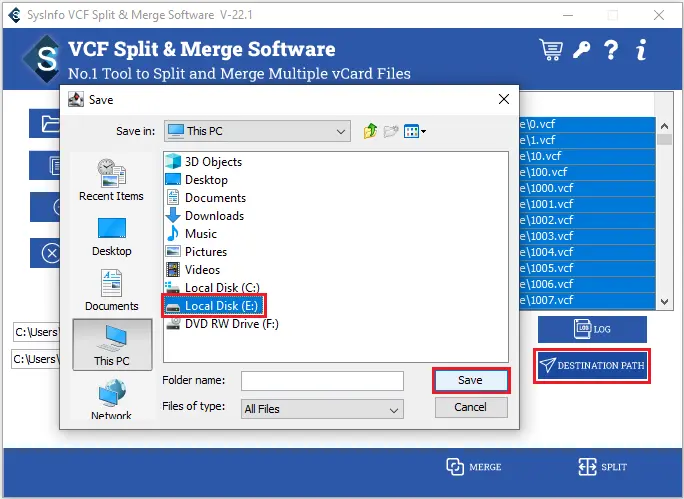Select e\1000.vcf in file list
Viewport: 684px width, 499px height.
pos(587,188)
